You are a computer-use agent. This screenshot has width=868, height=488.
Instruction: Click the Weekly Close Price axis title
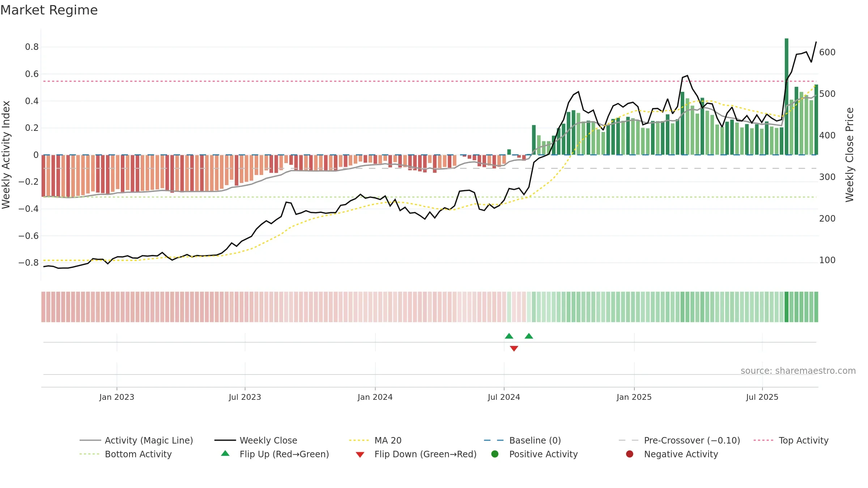(x=850, y=155)
